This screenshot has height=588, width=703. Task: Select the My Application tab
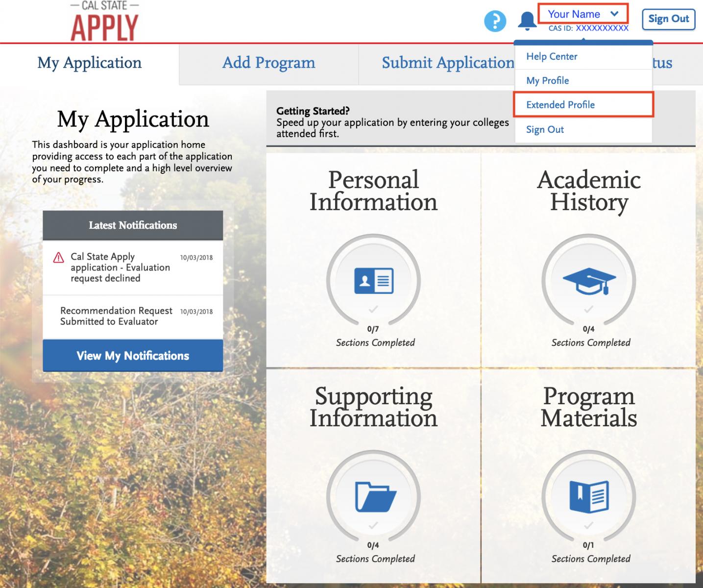[x=90, y=63]
